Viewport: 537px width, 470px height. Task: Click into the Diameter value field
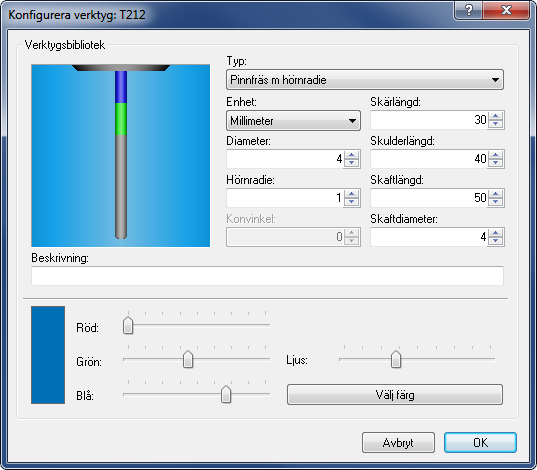coord(285,159)
